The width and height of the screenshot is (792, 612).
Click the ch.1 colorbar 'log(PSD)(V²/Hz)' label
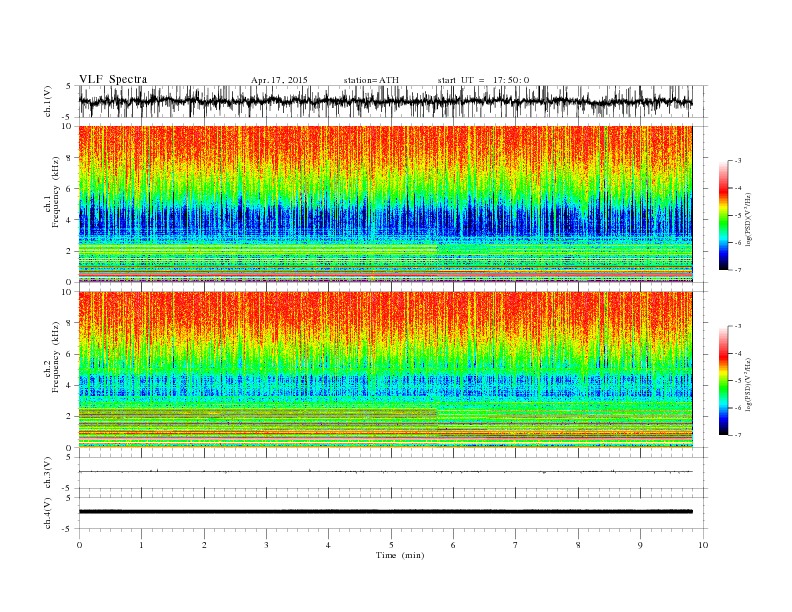click(x=750, y=220)
